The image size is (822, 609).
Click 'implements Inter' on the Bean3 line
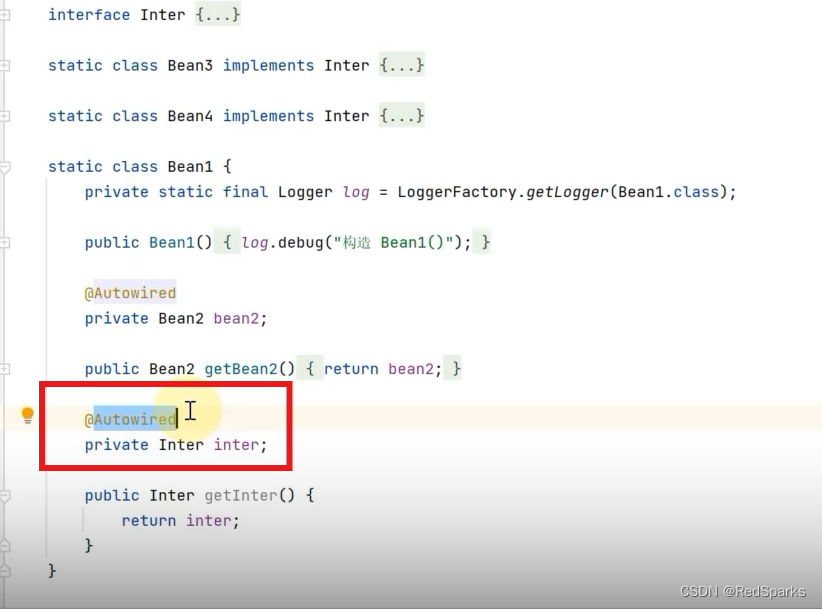point(296,65)
